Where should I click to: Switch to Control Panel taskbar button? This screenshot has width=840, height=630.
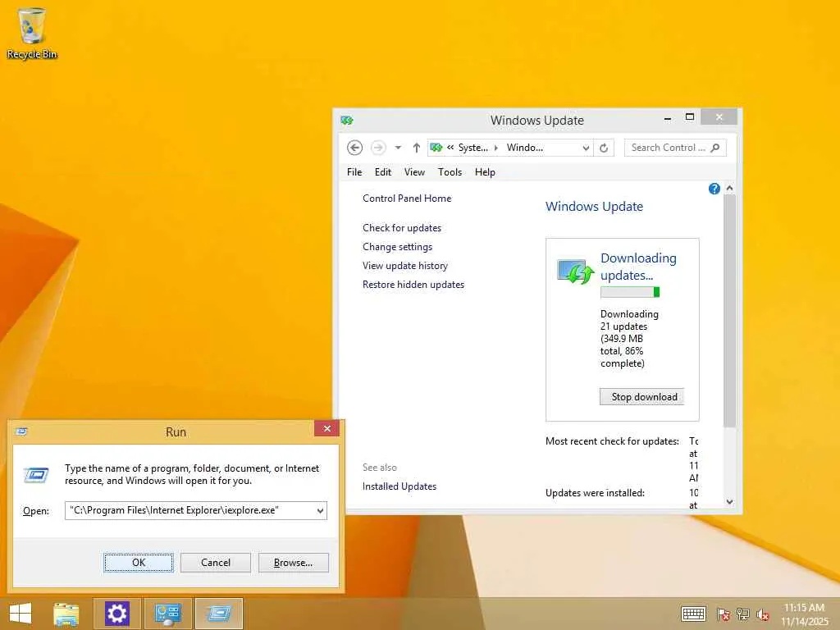168,614
